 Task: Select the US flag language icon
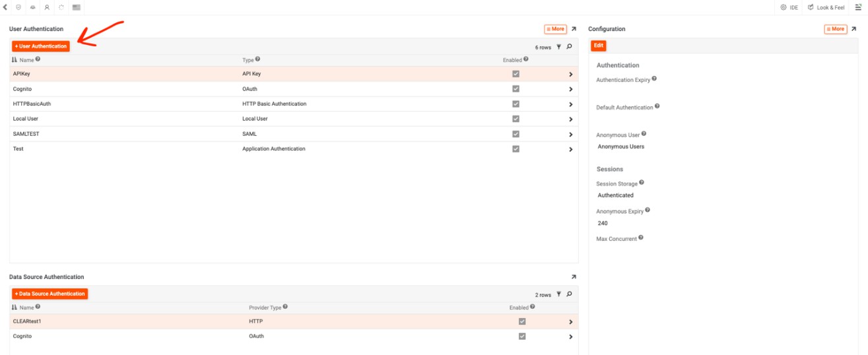(77, 7)
